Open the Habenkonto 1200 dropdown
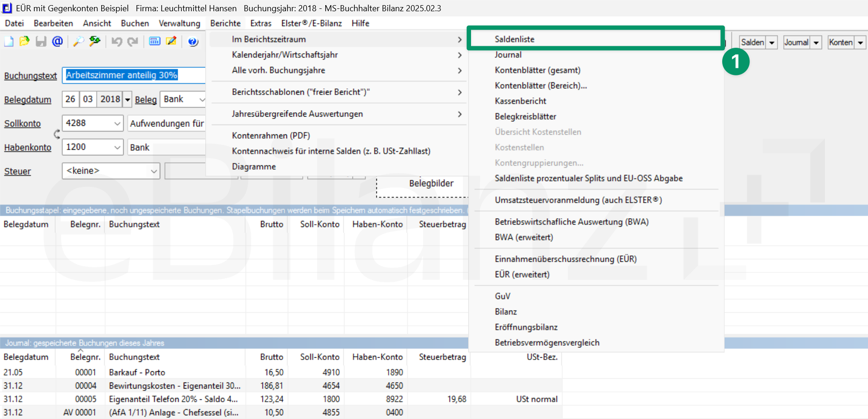The height and width of the screenshot is (419, 868). pos(117,147)
